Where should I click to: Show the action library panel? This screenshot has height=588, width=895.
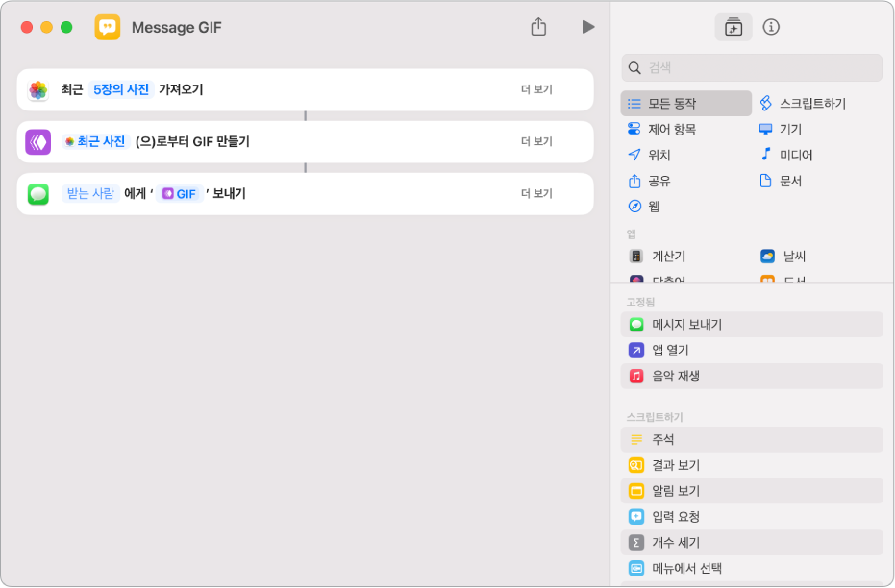pos(733,27)
